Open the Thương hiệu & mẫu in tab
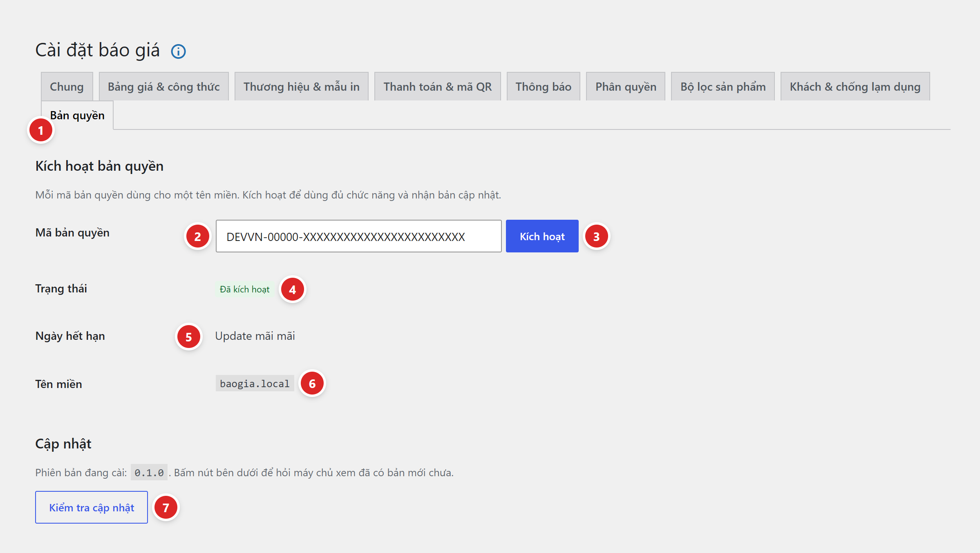Screen dimensions: 980x553 pyautogui.click(x=301, y=87)
